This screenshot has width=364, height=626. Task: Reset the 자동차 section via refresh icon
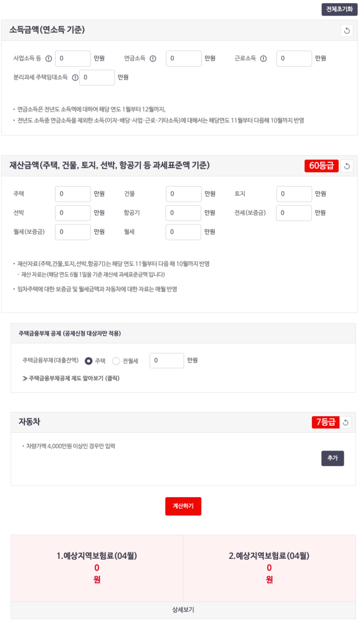(x=347, y=422)
